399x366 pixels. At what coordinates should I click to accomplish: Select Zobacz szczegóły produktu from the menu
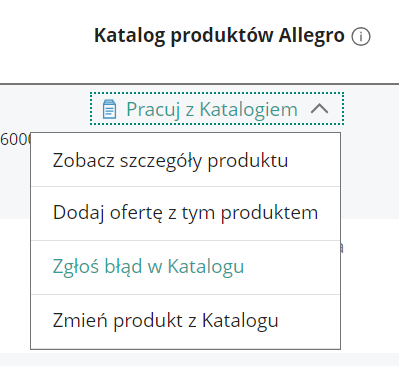coord(185,160)
